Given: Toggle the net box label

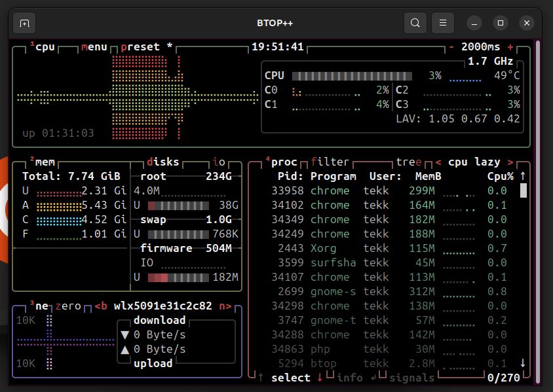Looking at the screenshot, I should 39,306.
